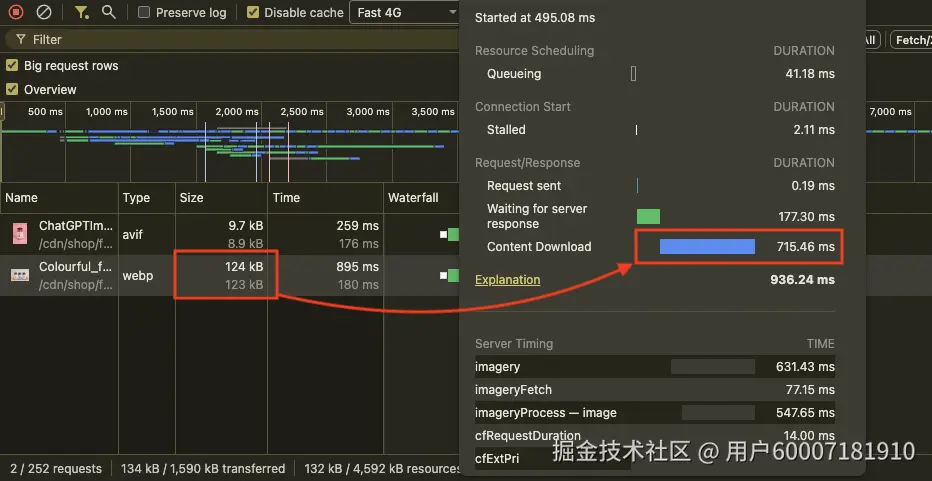Click the Colourful_f thumbnail preview
Viewport: 932px width, 481px height.
[x=20, y=275]
